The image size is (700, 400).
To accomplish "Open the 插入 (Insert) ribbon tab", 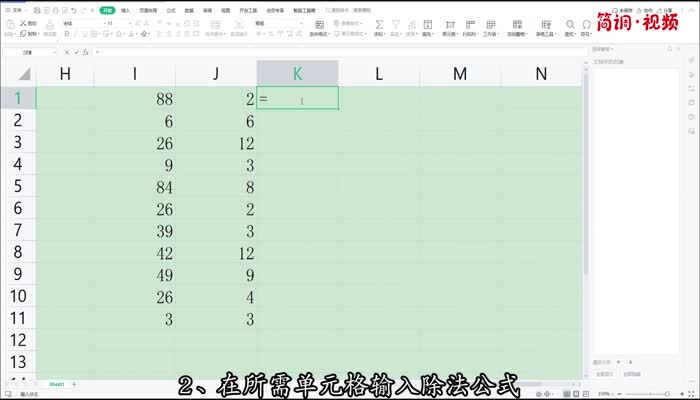I will 126,10.
